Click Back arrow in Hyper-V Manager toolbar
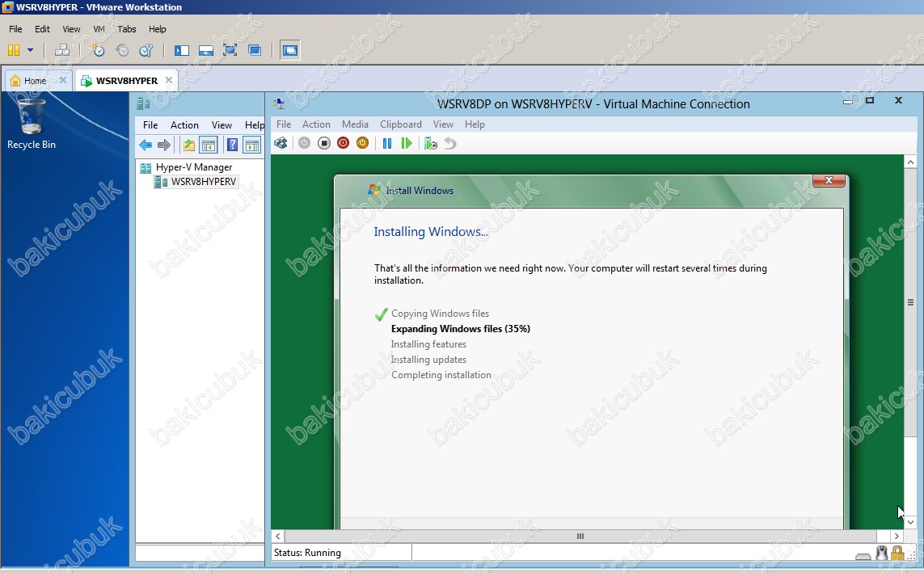The height and width of the screenshot is (573, 924). (146, 145)
